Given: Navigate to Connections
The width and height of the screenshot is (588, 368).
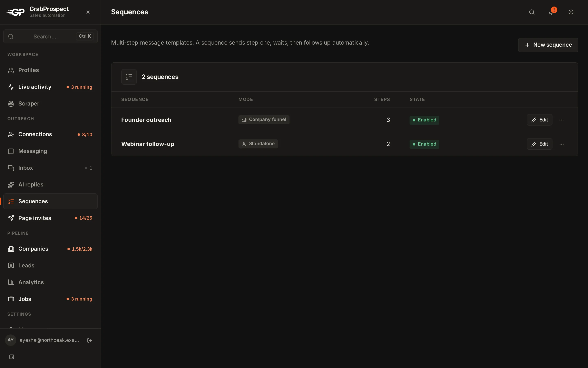Looking at the screenshot, I should 50,134.
